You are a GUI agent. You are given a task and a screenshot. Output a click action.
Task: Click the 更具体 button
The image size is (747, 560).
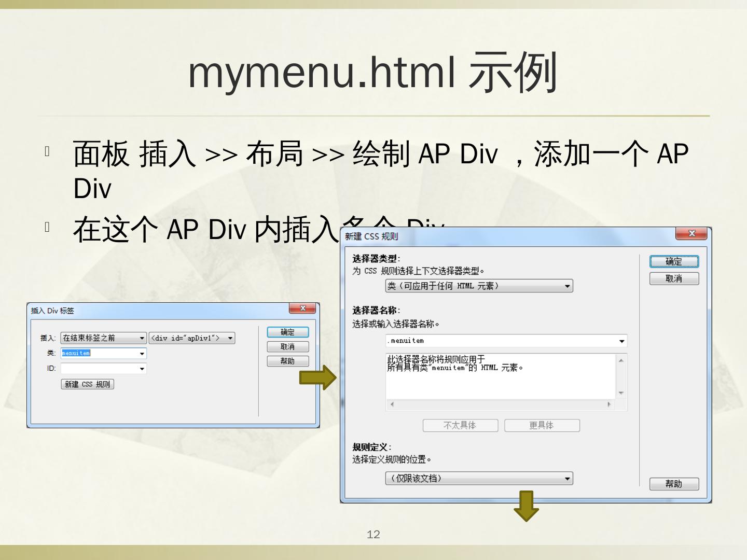542,425
